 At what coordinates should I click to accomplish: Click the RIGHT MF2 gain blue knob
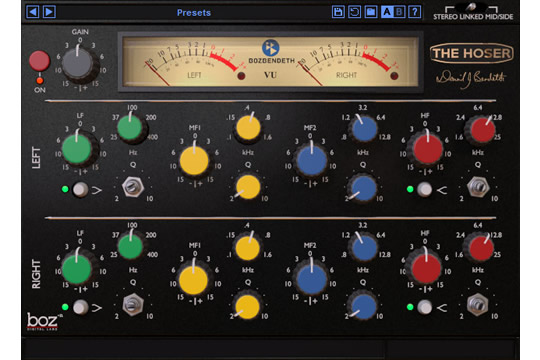312,279
